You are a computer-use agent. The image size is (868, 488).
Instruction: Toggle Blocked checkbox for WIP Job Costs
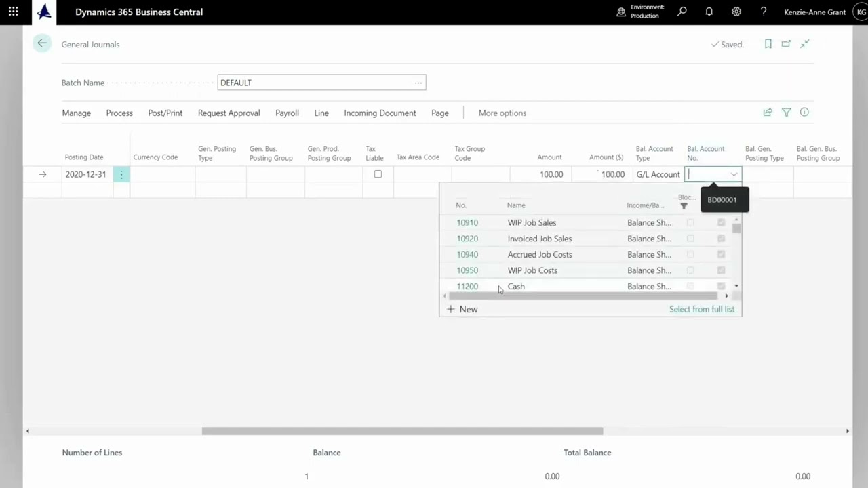(690, 270)
